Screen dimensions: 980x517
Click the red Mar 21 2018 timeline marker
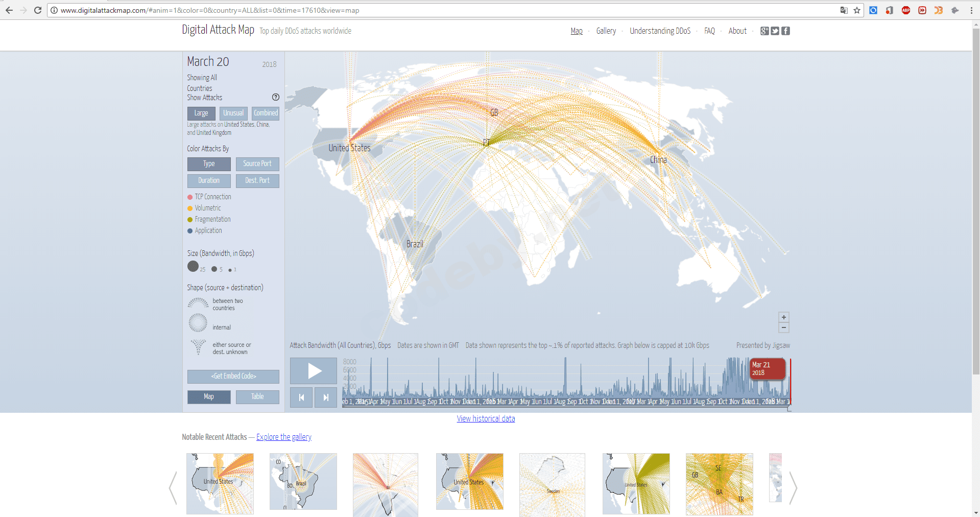click(768, 369)
